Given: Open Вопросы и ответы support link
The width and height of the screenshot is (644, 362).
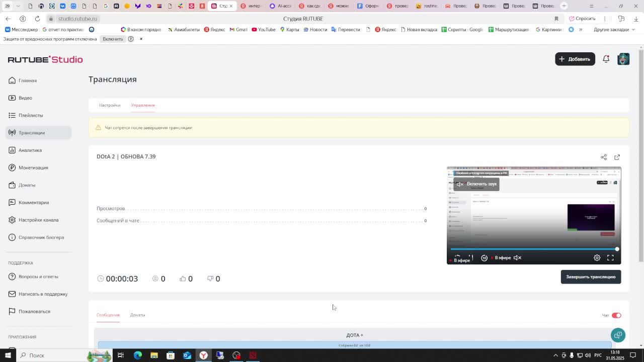Looking at the screenshot, I should coord(38,277).
